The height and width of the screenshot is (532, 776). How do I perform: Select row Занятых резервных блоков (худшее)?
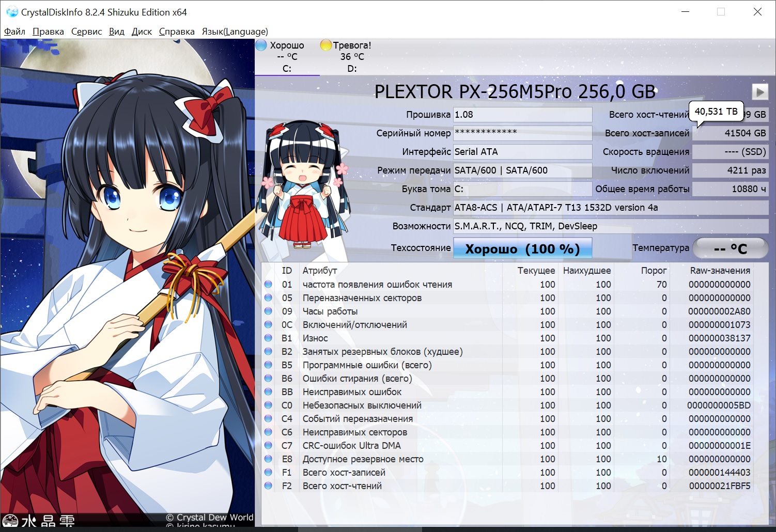click(507, 351)
